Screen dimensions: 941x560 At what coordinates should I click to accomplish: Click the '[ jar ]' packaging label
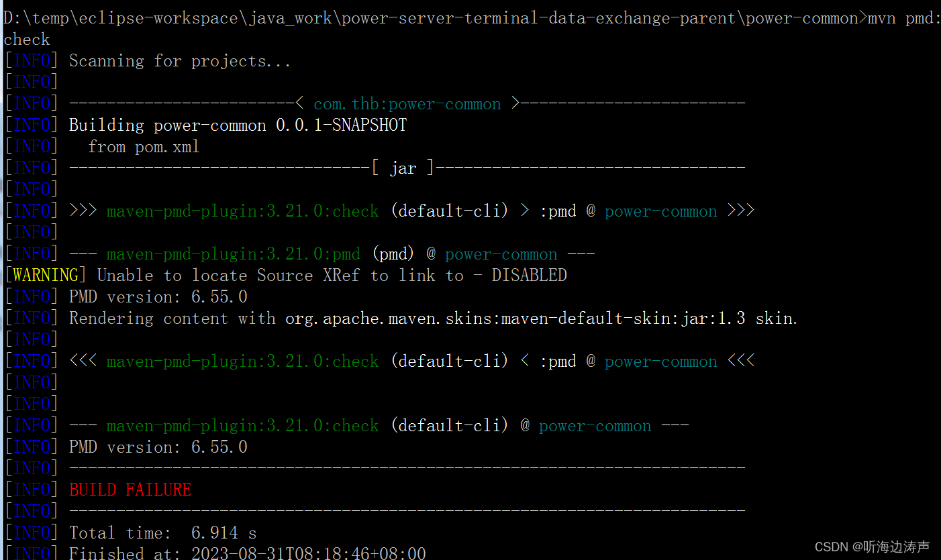(x=403, y=168)
